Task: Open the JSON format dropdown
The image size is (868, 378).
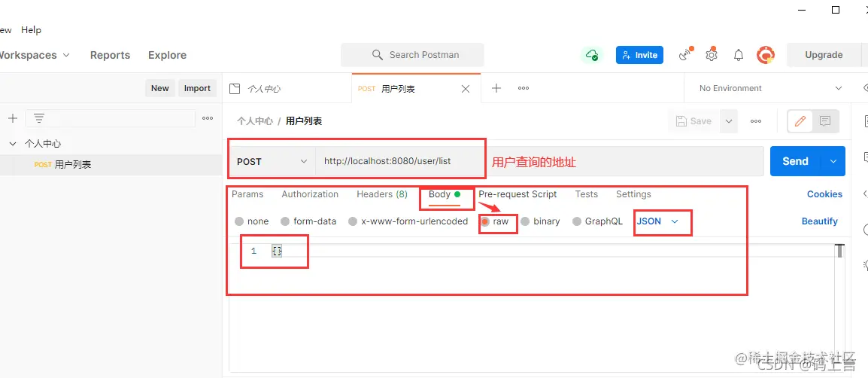Action: tap(657, 221)
